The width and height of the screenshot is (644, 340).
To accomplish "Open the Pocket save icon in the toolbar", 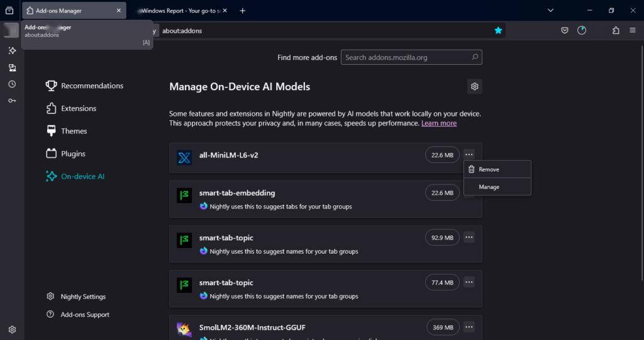I will (565, 30).
